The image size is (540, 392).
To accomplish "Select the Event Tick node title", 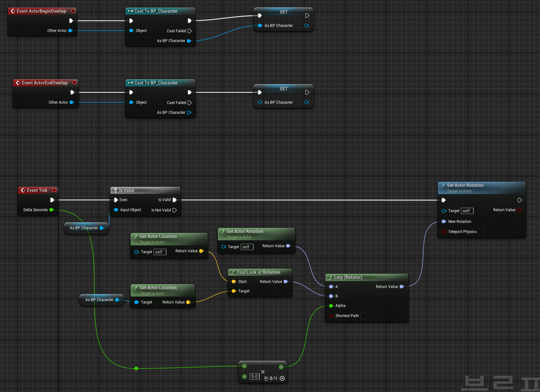I will 37,190.
